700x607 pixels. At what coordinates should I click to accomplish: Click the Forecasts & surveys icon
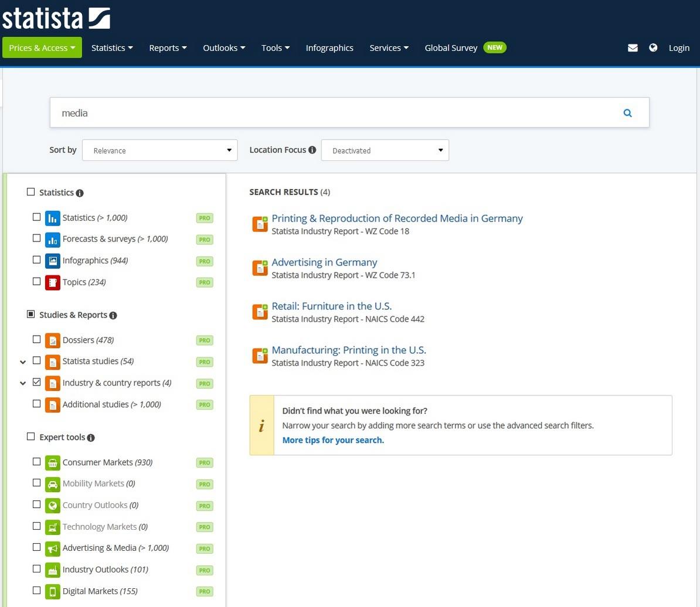(53, 240)
